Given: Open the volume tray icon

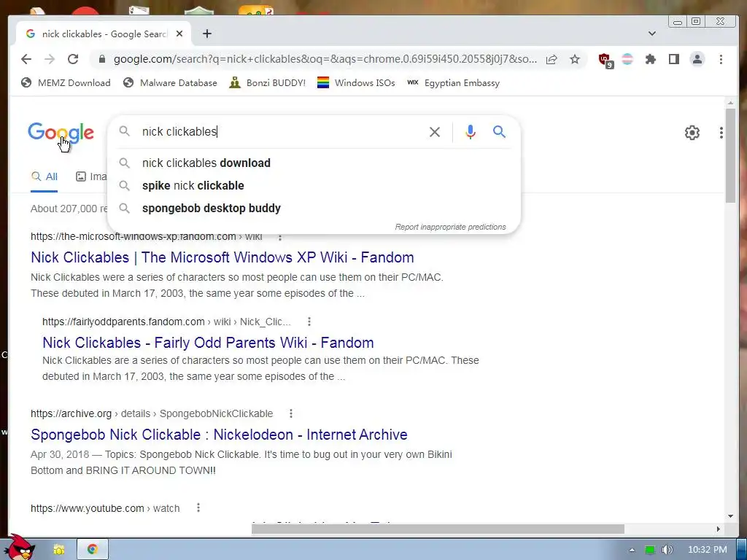Looking at the screenshot, I should pyautogui.click(x=667, y=550).
